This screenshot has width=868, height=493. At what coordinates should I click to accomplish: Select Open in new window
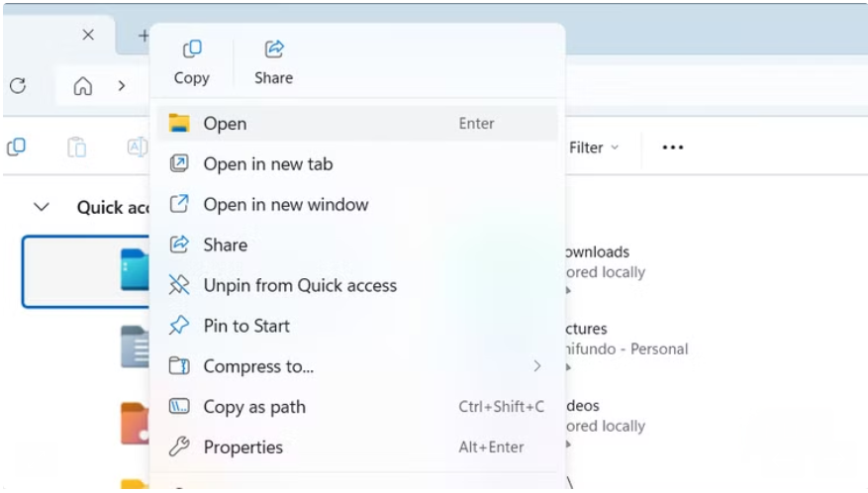tap(357, 204)
